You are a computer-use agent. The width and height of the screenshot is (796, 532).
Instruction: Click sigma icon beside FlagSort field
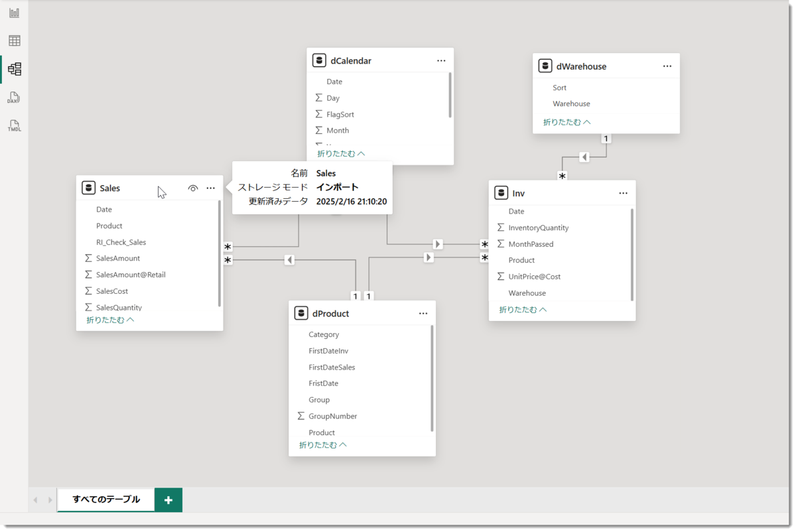319,114
